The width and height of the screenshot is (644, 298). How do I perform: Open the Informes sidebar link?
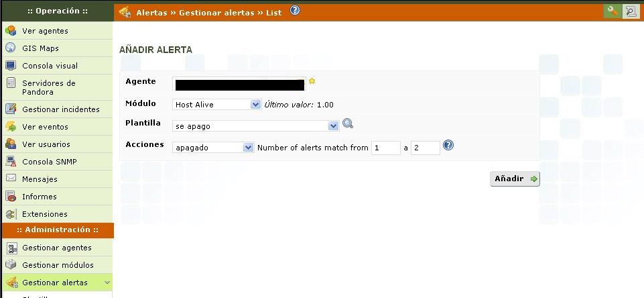40,197
